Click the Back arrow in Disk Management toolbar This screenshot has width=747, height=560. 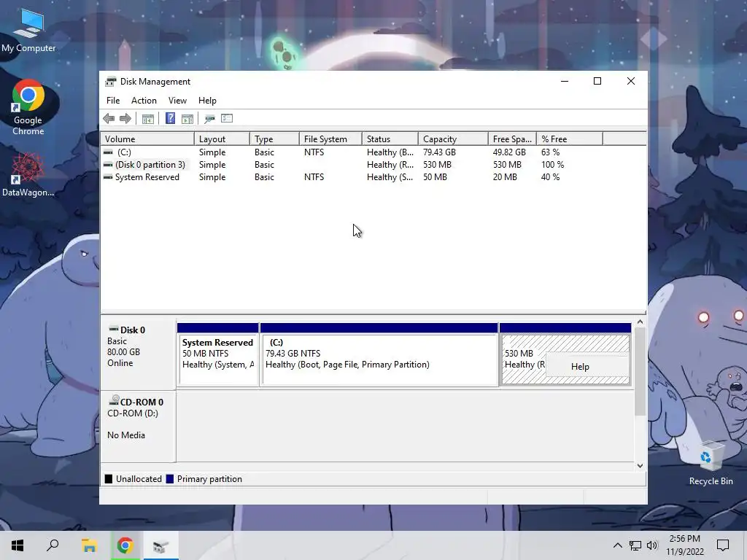tap(109, 119)
